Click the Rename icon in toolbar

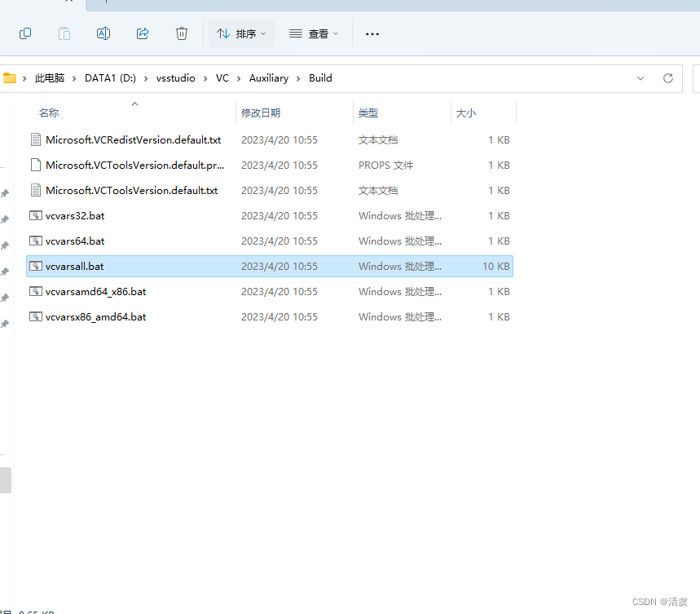point(103,33)
